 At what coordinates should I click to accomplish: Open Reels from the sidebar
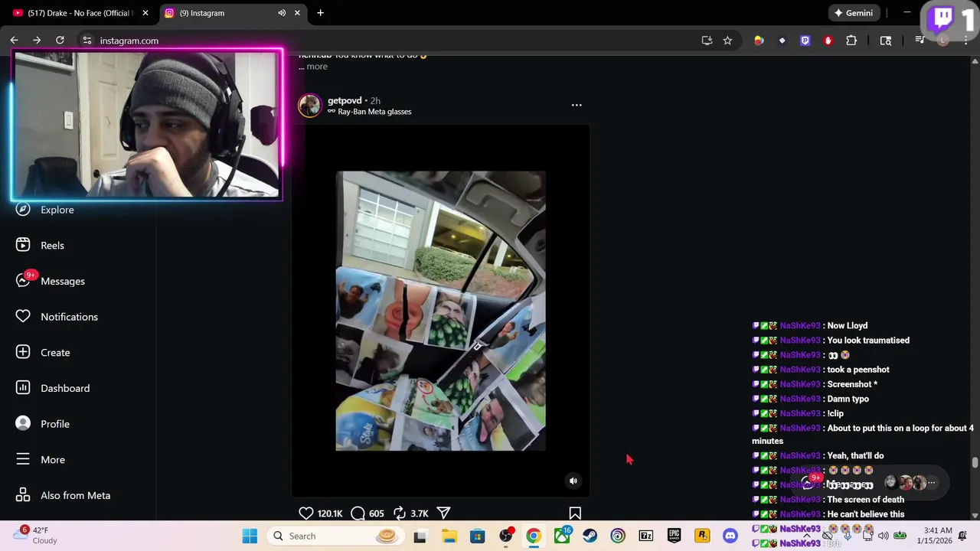pyautogui.click(x=42, y=245)
